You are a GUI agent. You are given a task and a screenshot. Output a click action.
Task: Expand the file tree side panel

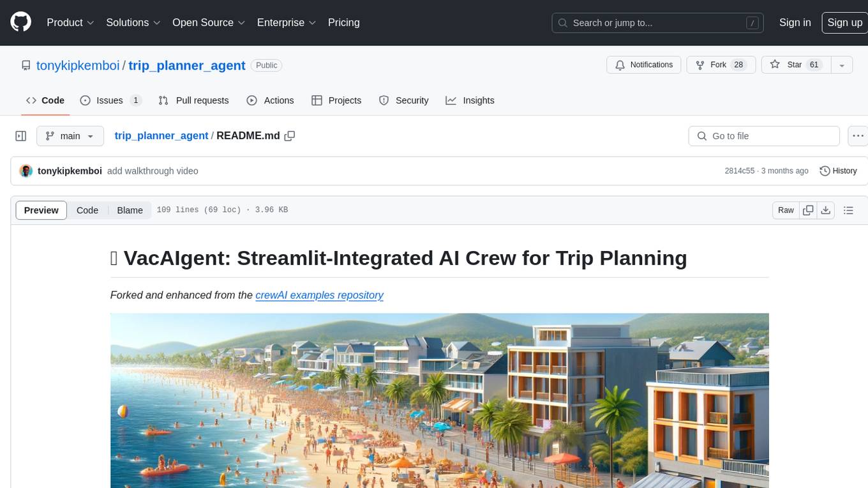[20, 136]
